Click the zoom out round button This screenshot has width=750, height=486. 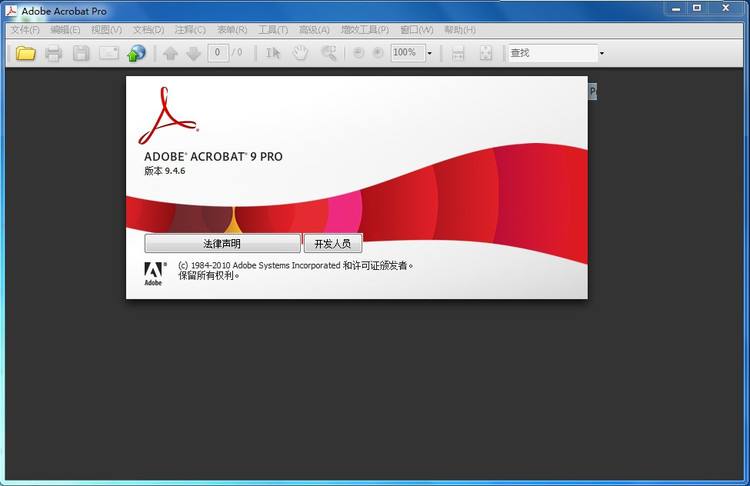tap(358, 53)
